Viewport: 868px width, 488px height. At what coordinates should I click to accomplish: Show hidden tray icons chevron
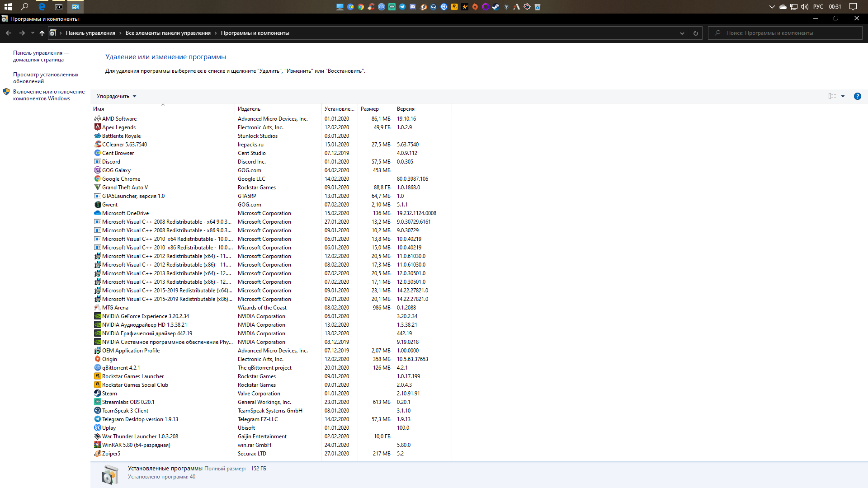tap(772, 7)
